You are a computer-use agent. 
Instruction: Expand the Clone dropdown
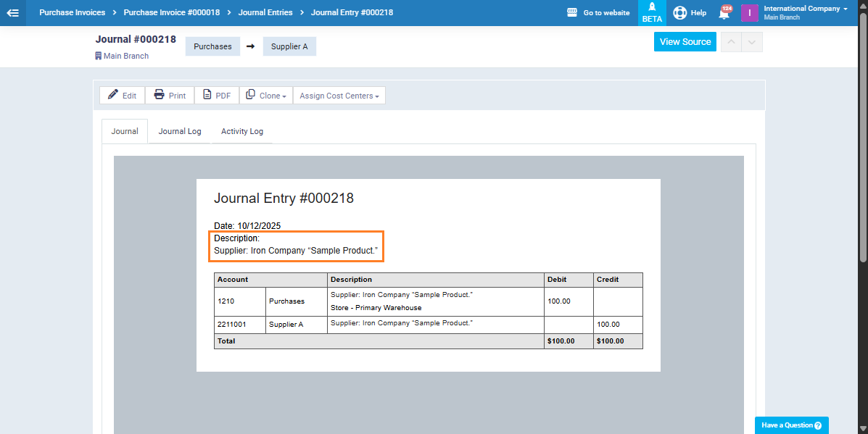(x=266, y=96)
